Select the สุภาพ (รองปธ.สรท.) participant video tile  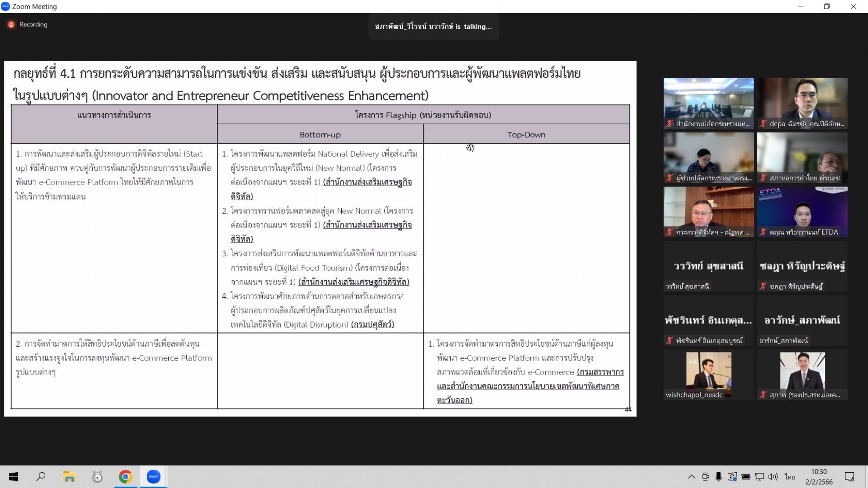point(802,375)
